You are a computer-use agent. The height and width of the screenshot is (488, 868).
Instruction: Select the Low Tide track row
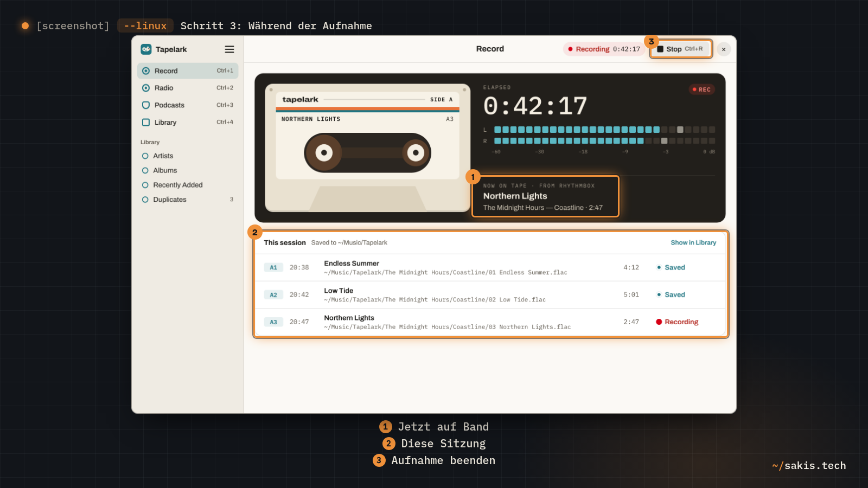point(490,295)
